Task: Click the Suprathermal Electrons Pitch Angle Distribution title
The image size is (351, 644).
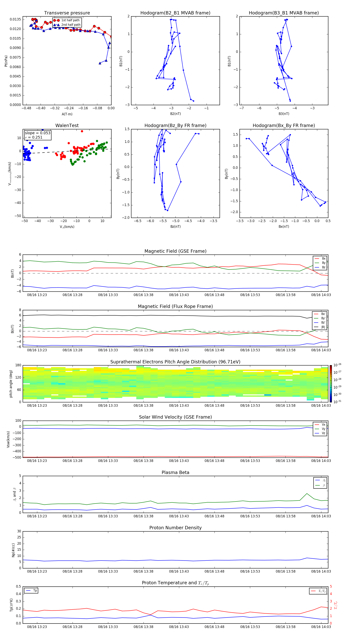Action: tap(175, 362)
